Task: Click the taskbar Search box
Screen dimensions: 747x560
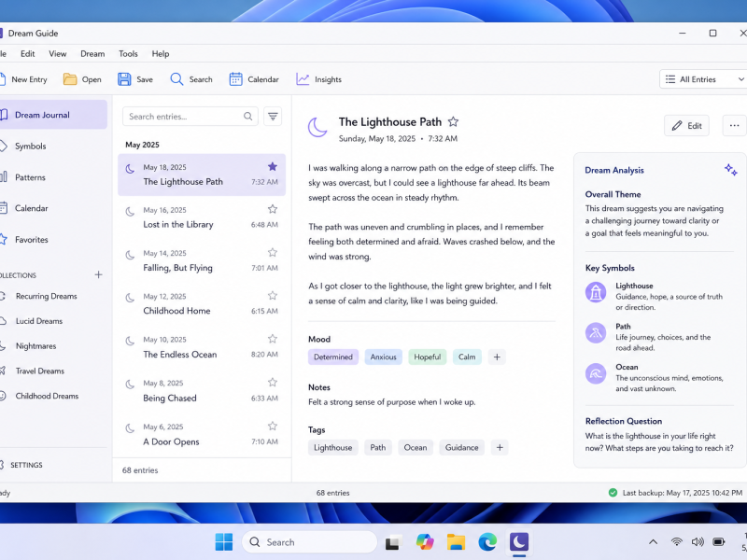Action: [x=310, y=542]
